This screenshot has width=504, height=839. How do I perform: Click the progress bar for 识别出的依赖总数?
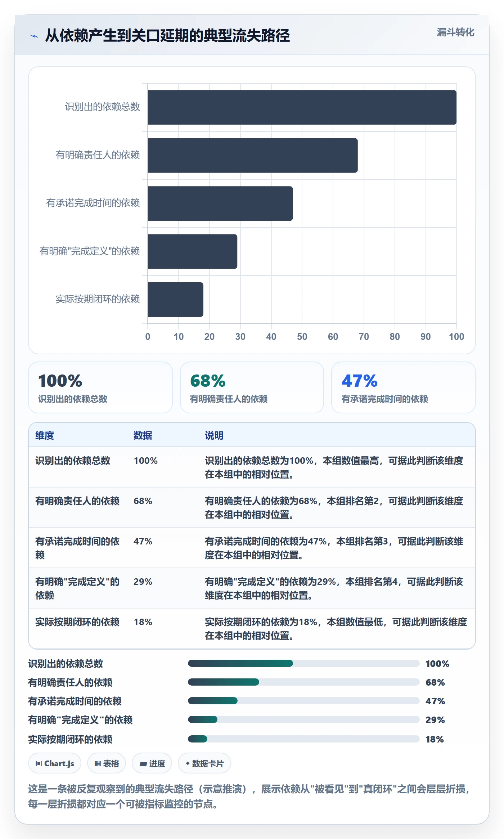point(304,663)
